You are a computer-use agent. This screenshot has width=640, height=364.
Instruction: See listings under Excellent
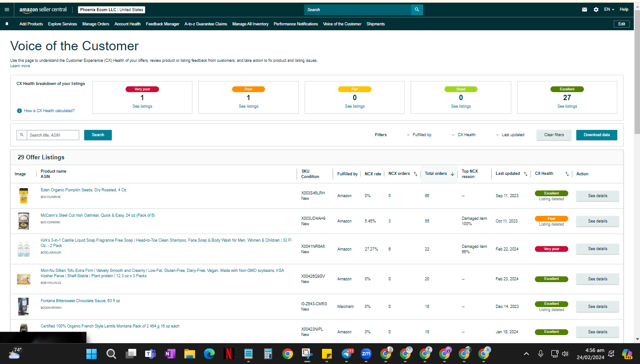(567, 106)
